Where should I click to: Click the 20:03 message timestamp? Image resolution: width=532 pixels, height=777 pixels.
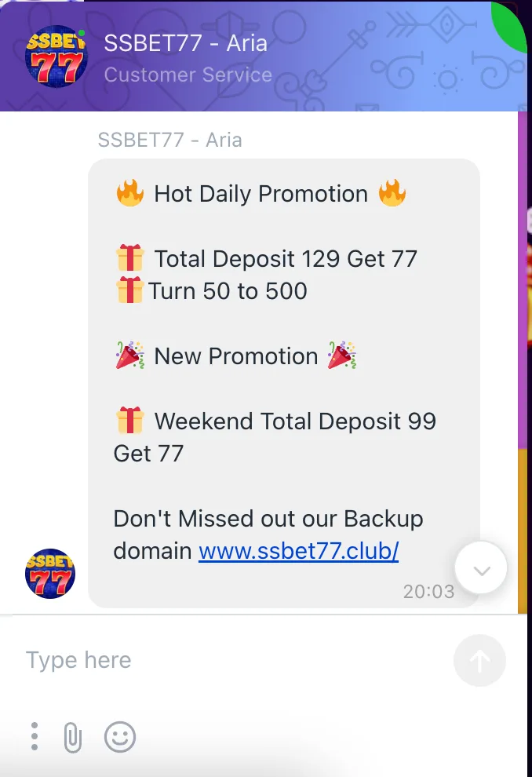[428, 591]
